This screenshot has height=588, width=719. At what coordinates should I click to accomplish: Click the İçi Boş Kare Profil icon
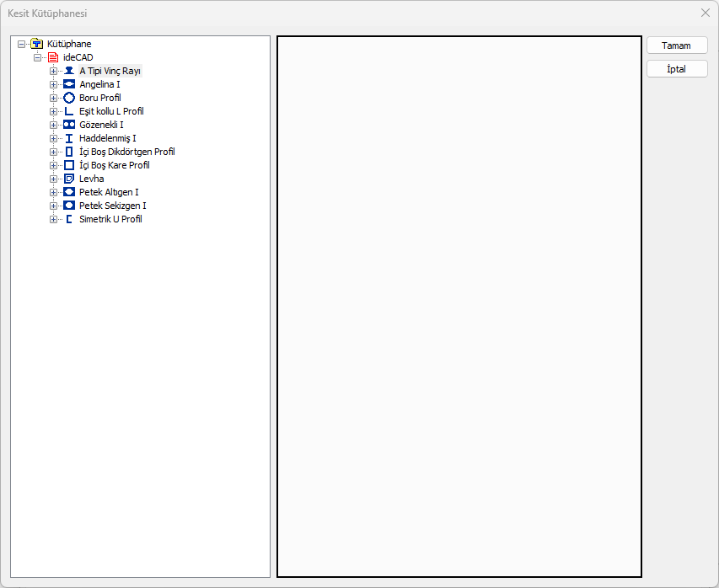(x=69, y=165)
